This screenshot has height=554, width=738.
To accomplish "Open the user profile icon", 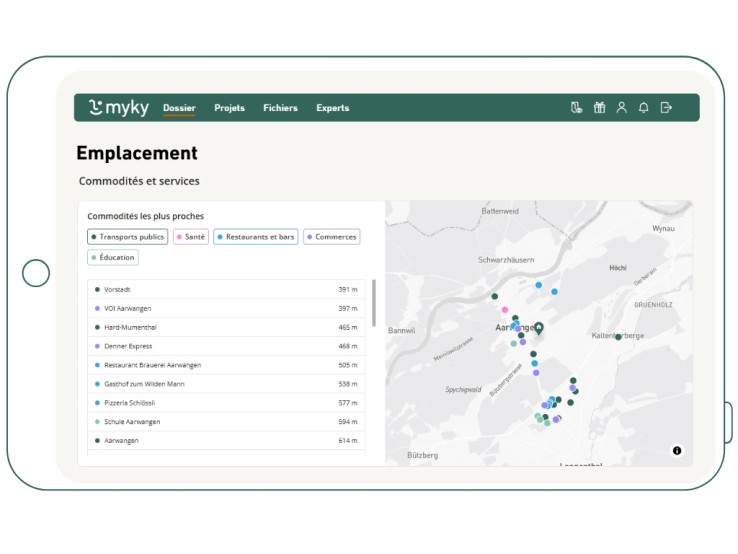I will [621, 108].
